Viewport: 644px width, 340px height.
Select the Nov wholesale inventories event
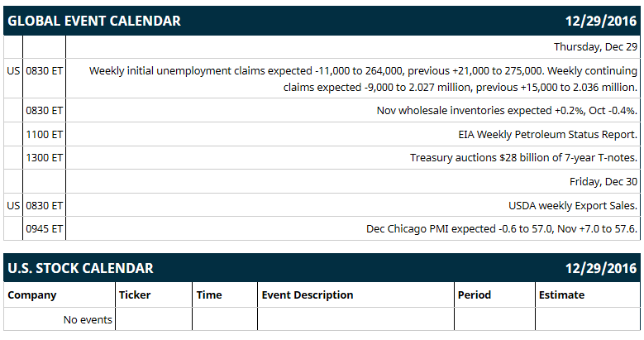click(x=507, y=111)
